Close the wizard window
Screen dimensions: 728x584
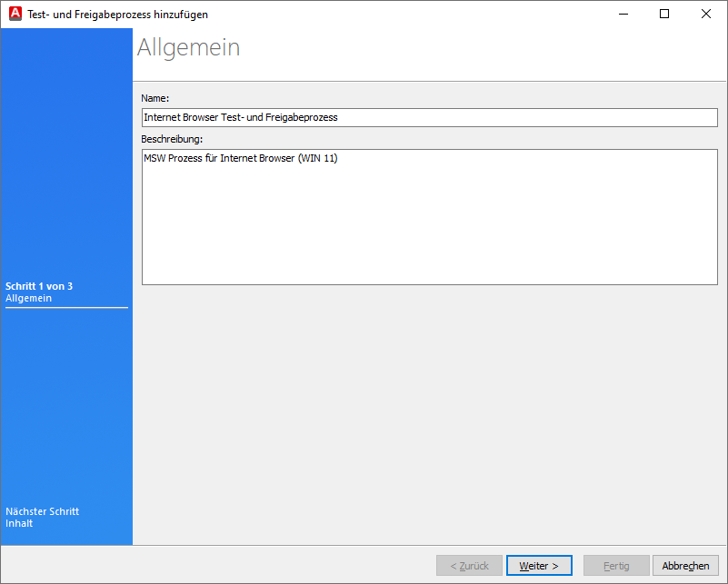tap(705, 14)
